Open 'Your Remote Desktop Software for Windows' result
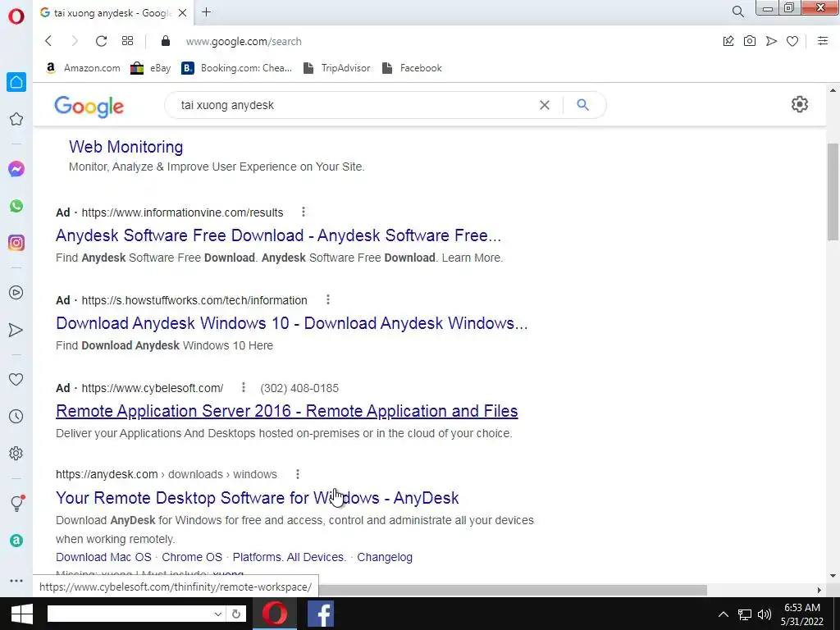Image resolution: width=840 pixels, height=630 pixels. click(x=257, y=498)
